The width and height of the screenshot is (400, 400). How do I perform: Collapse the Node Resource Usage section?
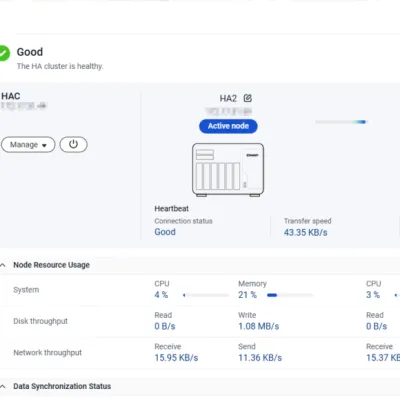tap(3, 265)
